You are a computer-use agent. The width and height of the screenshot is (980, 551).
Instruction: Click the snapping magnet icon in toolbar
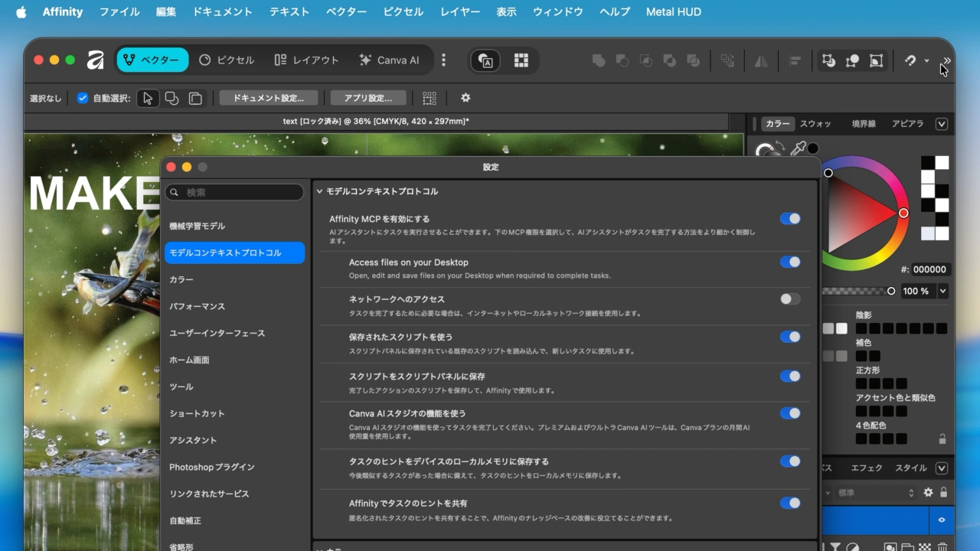pyautogui.click(x=910, y=60)
